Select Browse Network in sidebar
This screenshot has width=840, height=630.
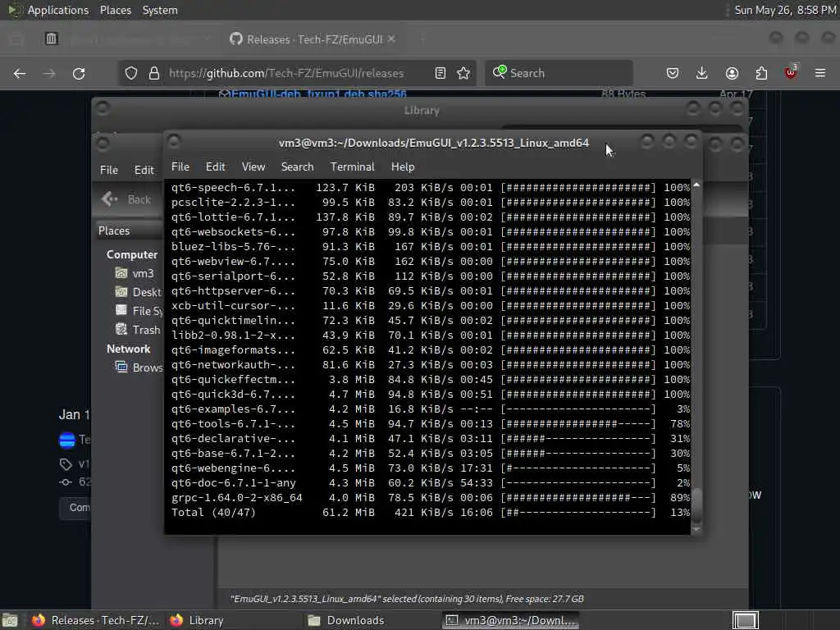[x=139, y=367]
